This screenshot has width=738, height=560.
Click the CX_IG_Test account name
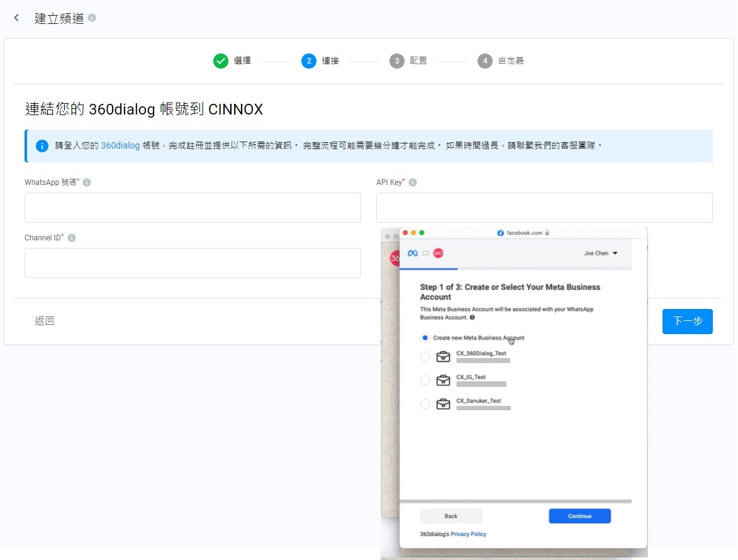(471, 377)
